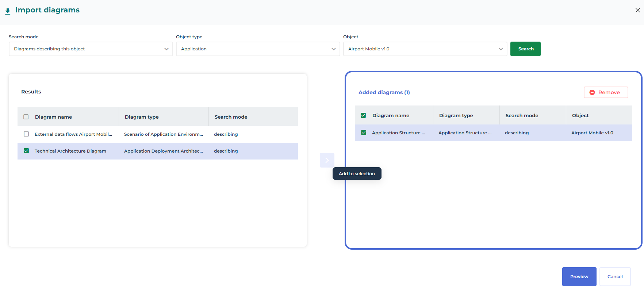Expand the Object type dropdown
This screenshot has width=644, height=288.
[258, 49]
